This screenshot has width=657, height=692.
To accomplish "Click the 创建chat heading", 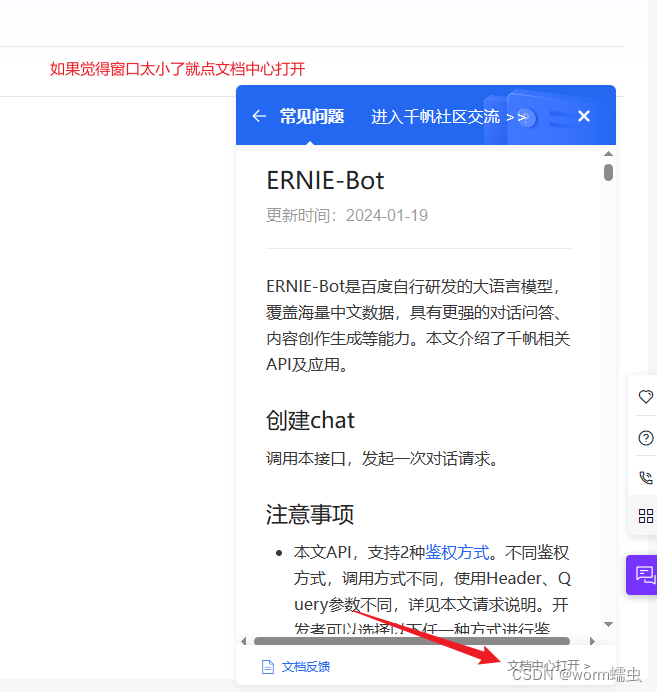I will tap(310, 420).
